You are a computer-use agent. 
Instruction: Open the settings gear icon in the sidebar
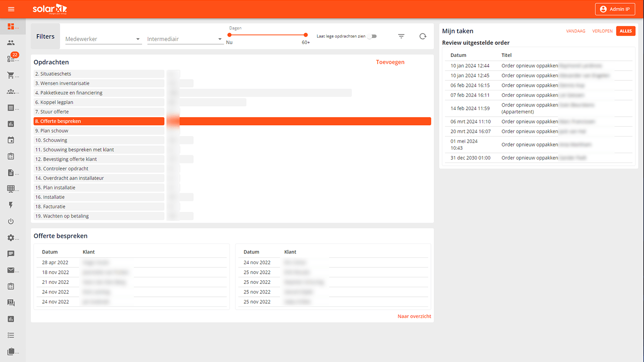click(x=11, y=238)
